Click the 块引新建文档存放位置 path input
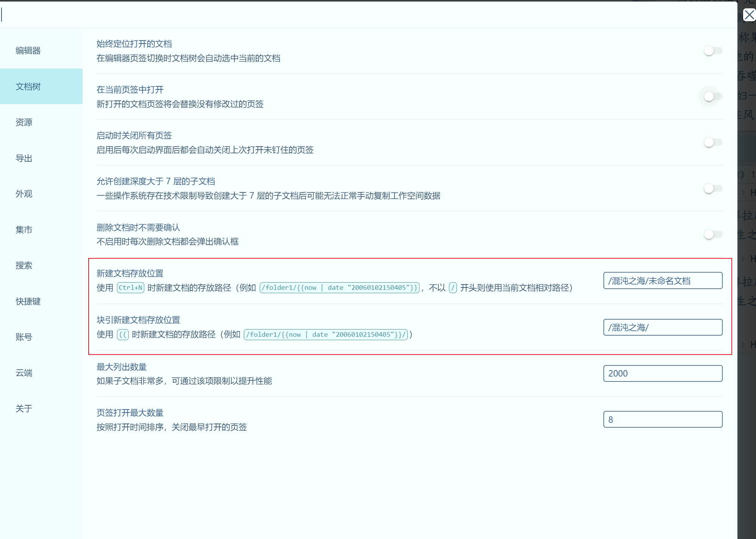Screen dimensions: 756x539 (x=662, y=327)
